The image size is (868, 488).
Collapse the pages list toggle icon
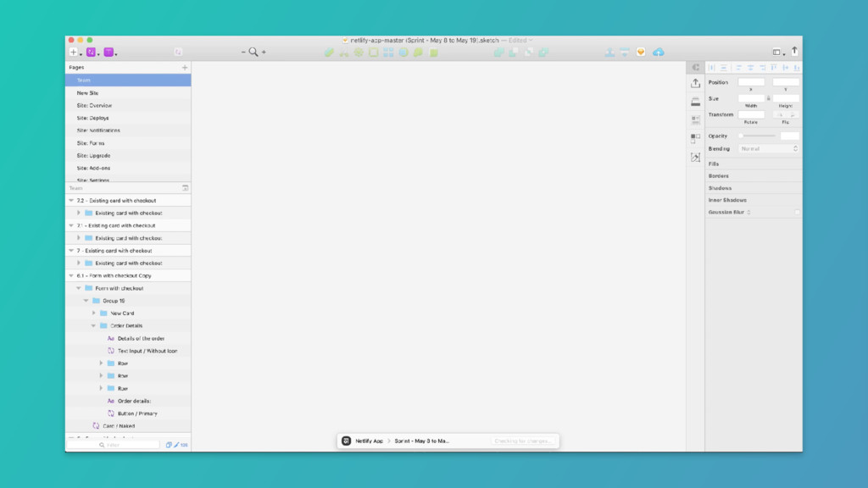coord(186,188)
